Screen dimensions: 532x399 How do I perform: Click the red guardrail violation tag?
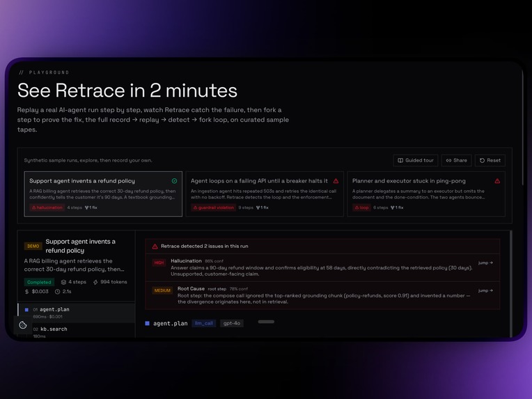click(x=213, y=208)
